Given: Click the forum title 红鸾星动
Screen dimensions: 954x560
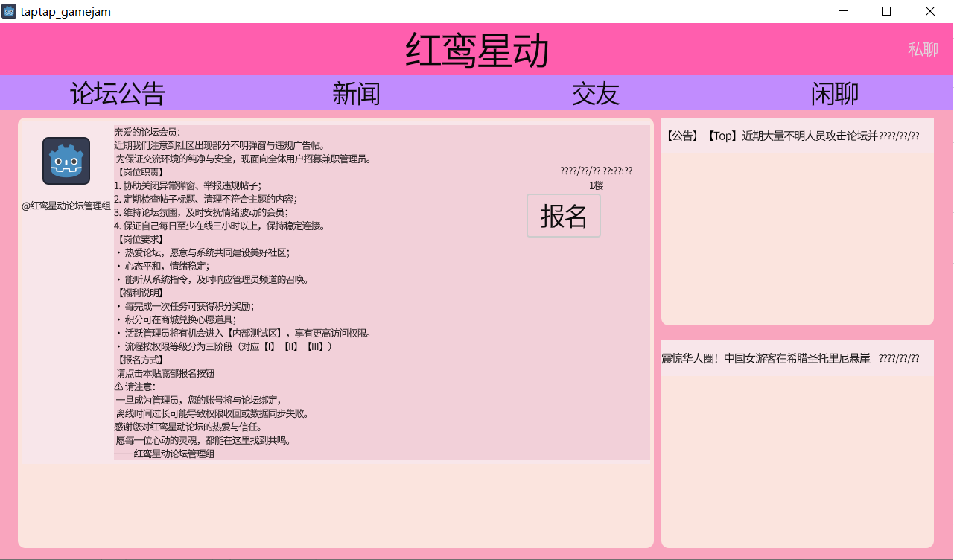Looking at the screenshot, I should pyautogui.click(x=476, y=49).
